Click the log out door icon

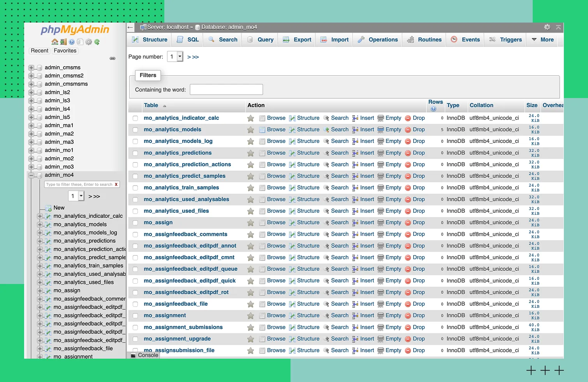pyautogui.click(x=63, y=42)
